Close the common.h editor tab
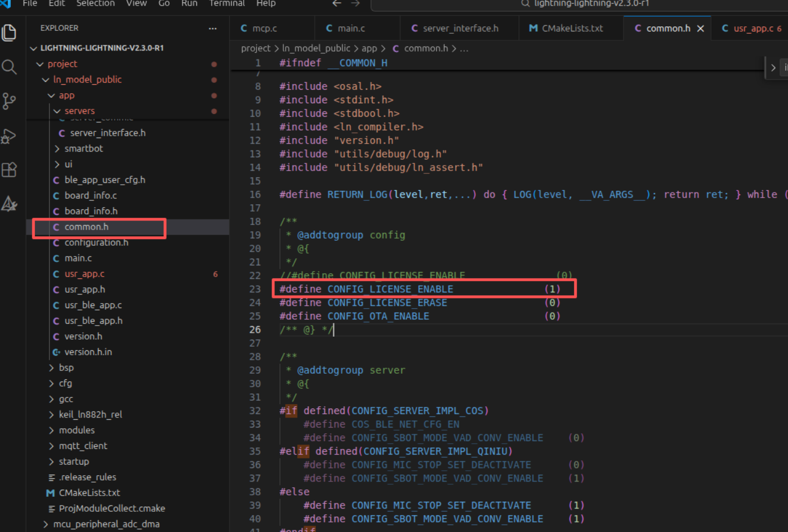This screenshot has width=788, height=532. (700, 29)
